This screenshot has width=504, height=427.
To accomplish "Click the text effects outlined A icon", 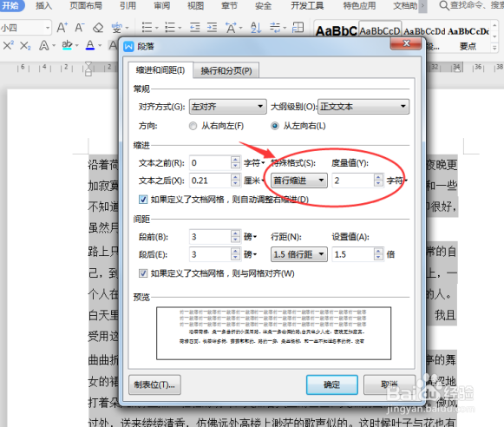I will [x=44, y=46].
